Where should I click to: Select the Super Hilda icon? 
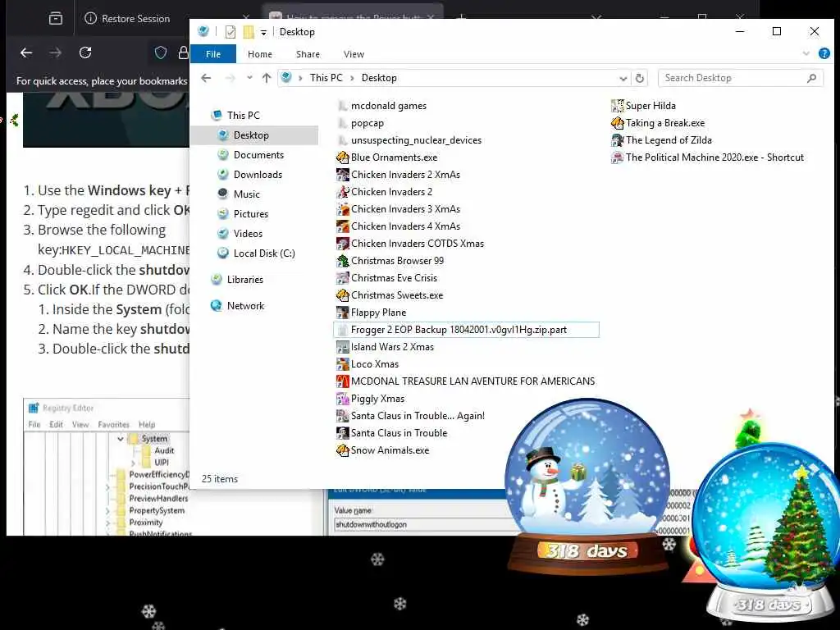pos(617,106)
